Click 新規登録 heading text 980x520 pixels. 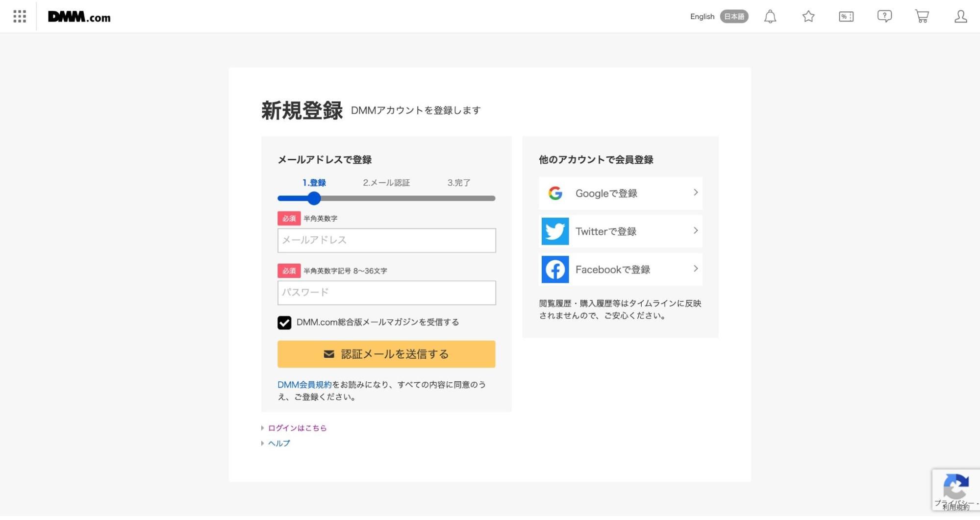[x=302, y=110]
